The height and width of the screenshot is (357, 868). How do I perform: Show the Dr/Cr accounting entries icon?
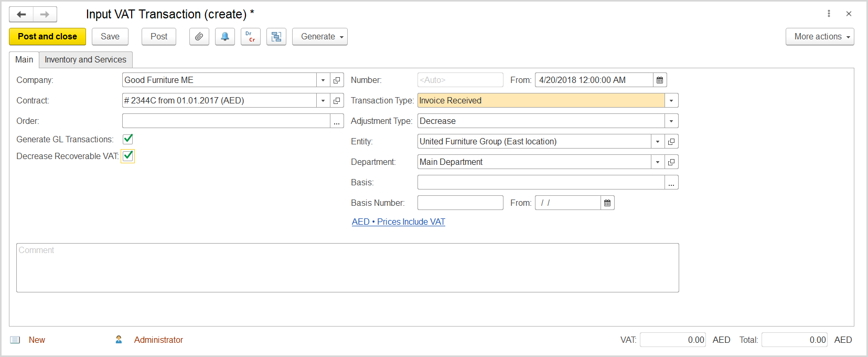[251, 37]
